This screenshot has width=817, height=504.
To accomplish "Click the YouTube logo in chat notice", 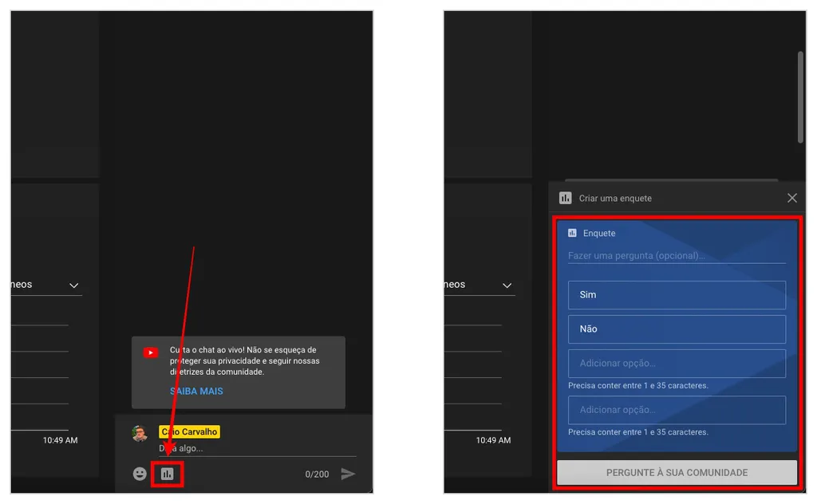I will coord(151,352).
